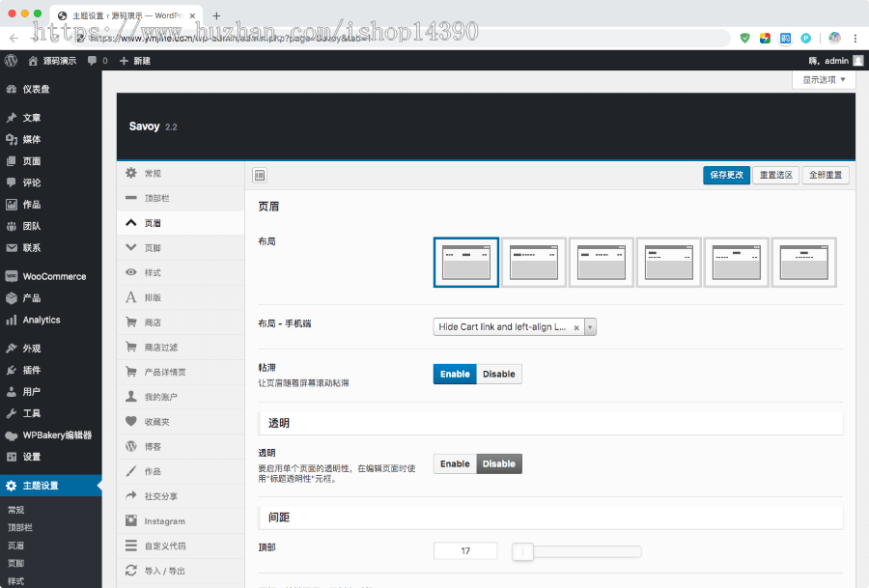Viewport: 869px width, 588px height.
Task: Select the second header layout thumbnail
Action: coord(534,263)
